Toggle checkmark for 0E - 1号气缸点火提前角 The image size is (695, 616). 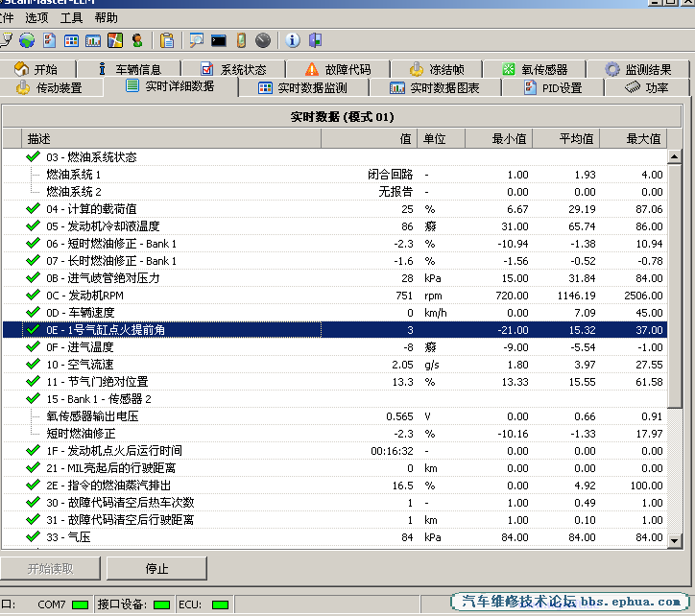(33, 330)
